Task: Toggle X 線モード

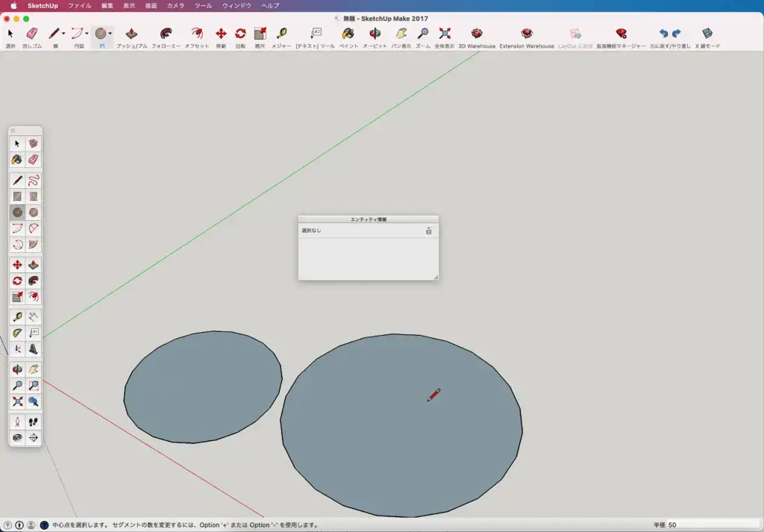Action: point(707,33)
